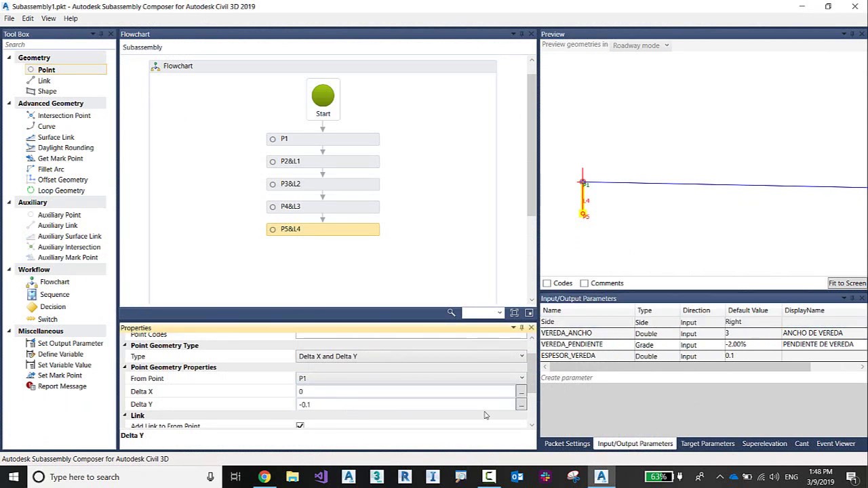Collapse the Miscellaneous tool group
Viewport: 868px width, 488px height.
pos(9,331)
